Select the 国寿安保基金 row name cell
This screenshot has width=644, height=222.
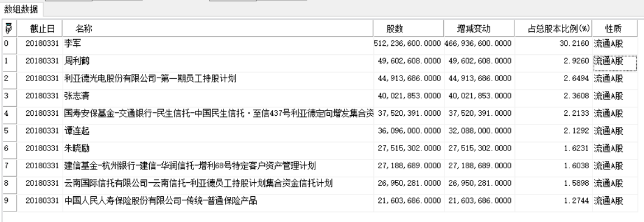coord(218,114)
